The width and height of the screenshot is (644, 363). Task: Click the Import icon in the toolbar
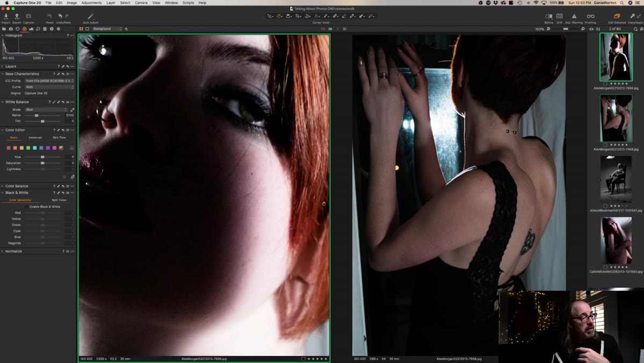click(x=5, y=17)
